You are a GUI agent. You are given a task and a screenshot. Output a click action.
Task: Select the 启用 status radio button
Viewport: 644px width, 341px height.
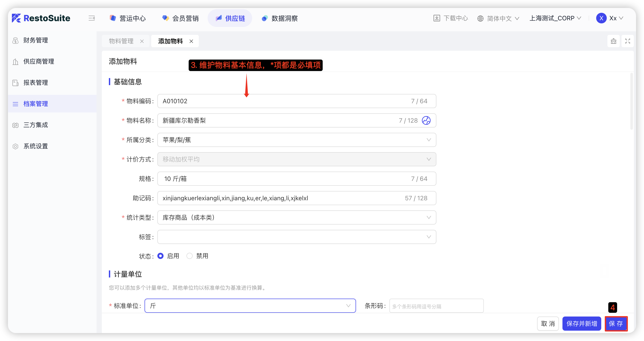[160, 256]
